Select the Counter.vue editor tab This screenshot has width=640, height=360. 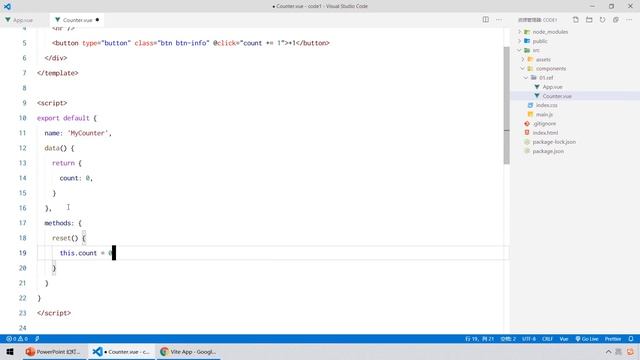(78, 20)
